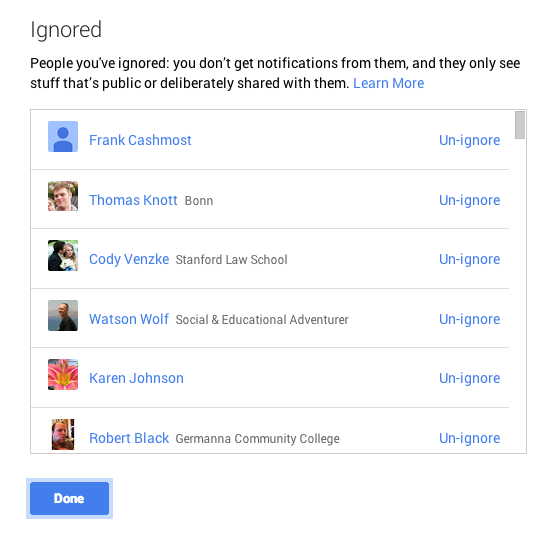Open Frank Cashmost's name link
This screenshot has width=543, height=541.
pos(140,140)
